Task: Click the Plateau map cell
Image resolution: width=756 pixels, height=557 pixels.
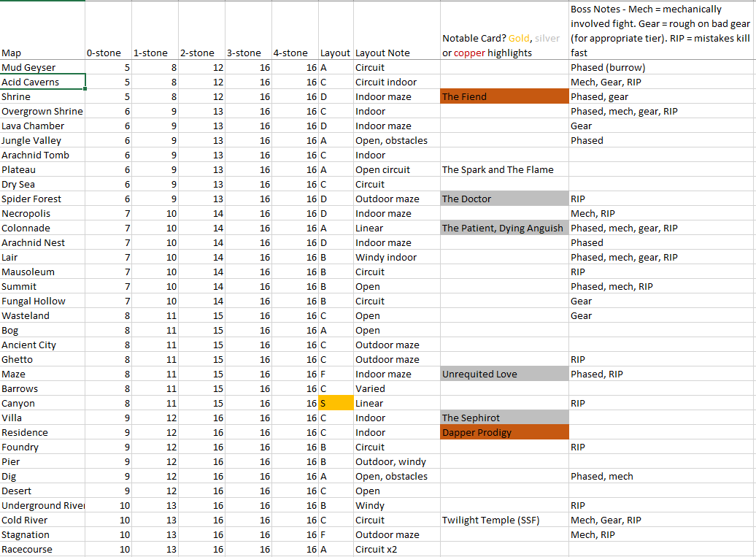Action: [x=42, y=170]
